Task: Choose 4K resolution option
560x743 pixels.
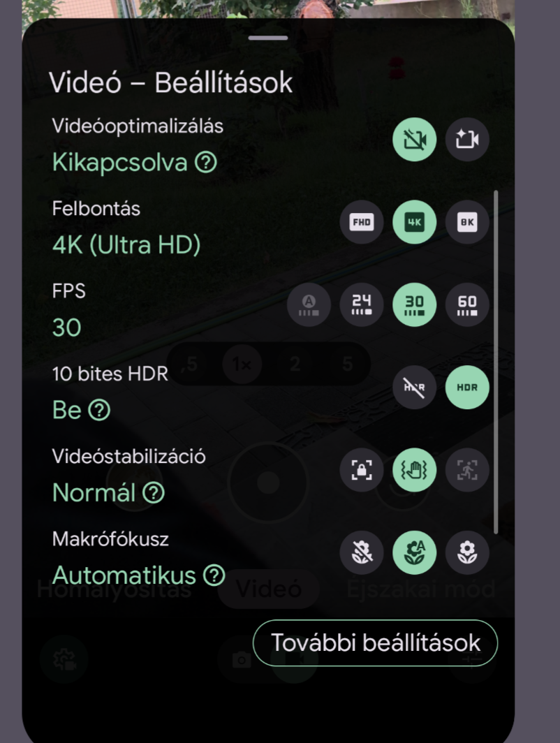Action: tap(414, 223)
